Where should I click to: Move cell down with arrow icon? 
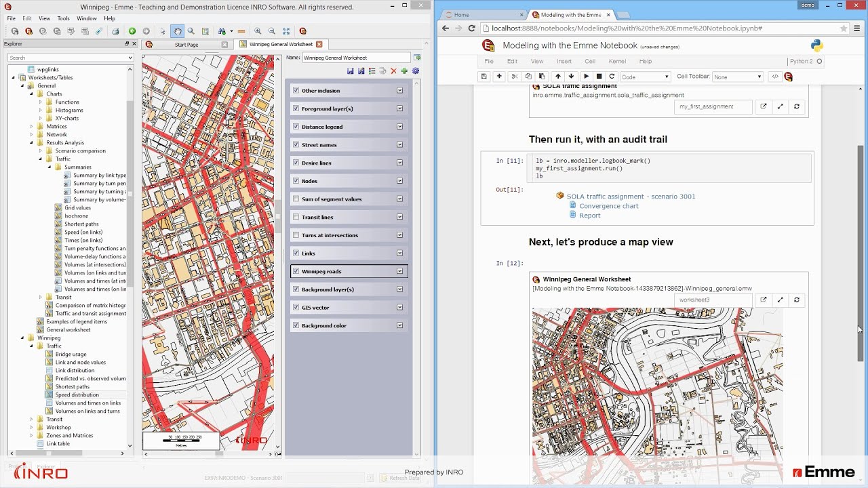pos(571,77)
